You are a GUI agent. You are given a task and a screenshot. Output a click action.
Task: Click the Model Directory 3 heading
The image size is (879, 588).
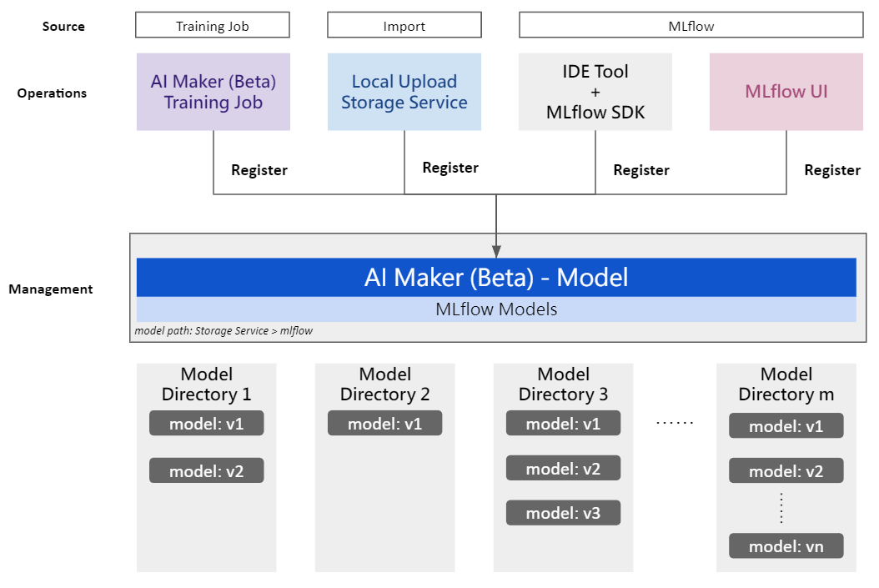564,384
